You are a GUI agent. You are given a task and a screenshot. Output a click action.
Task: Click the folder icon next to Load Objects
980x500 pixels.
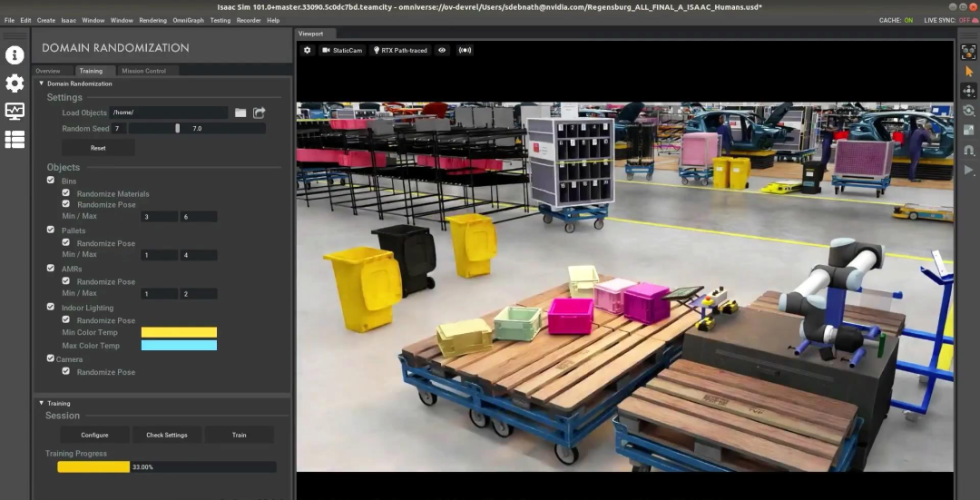pyautogui.click(x=240, y=113)
